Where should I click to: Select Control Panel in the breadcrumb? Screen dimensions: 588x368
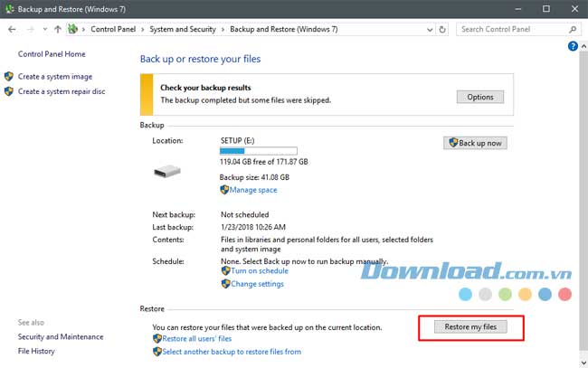[113, 29]
